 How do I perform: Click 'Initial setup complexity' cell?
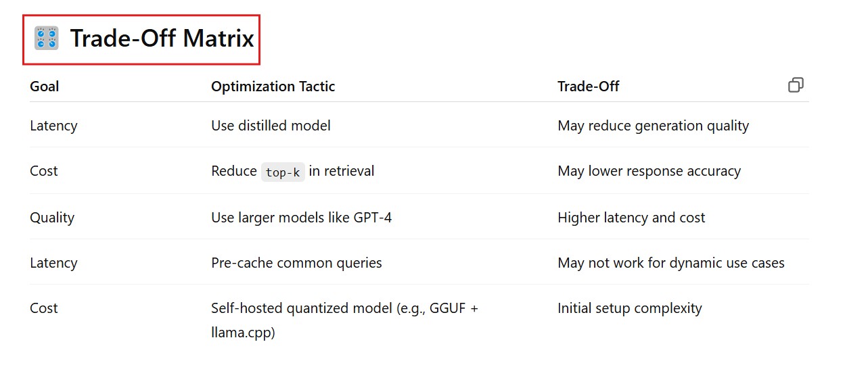click(x=629, y=309)
